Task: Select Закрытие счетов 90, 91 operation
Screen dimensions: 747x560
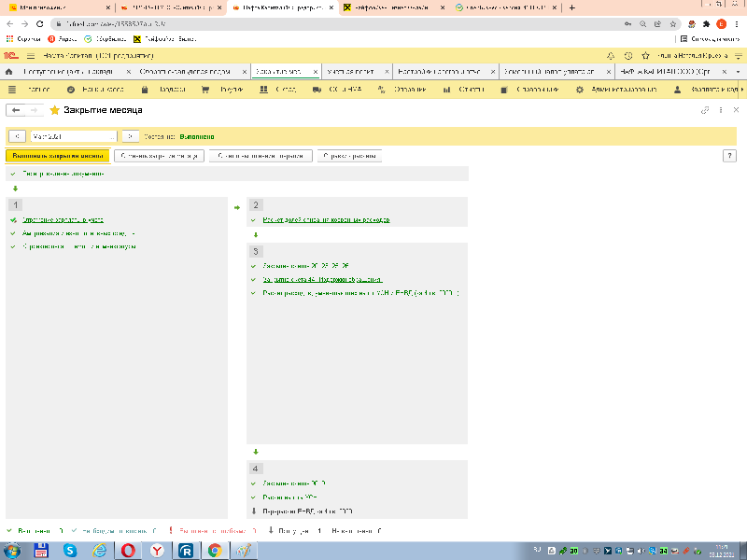Action: tap(294, 483)
